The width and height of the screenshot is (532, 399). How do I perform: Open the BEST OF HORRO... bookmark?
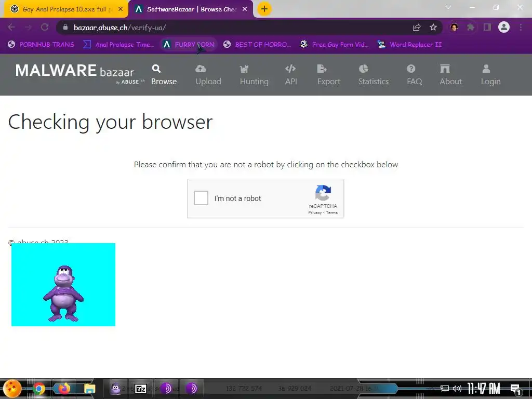[257, 45]
